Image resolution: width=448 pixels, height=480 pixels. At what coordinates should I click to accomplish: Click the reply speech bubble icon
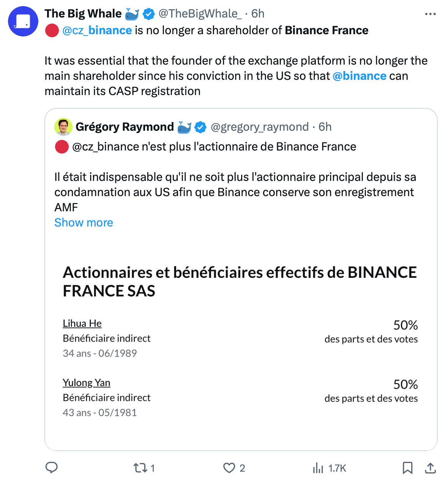52,467
